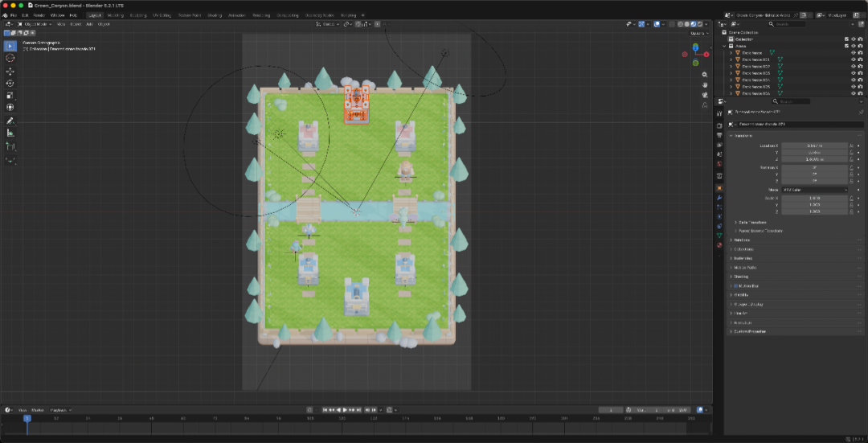Screen dimensions: 868x443
Task: Open the Modifiers wrench properties tab
Action: (719, 198)
